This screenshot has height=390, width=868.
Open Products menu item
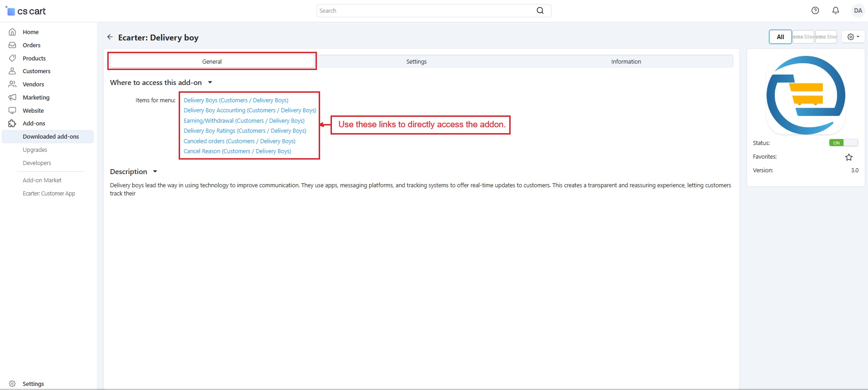tap(34, 58)
